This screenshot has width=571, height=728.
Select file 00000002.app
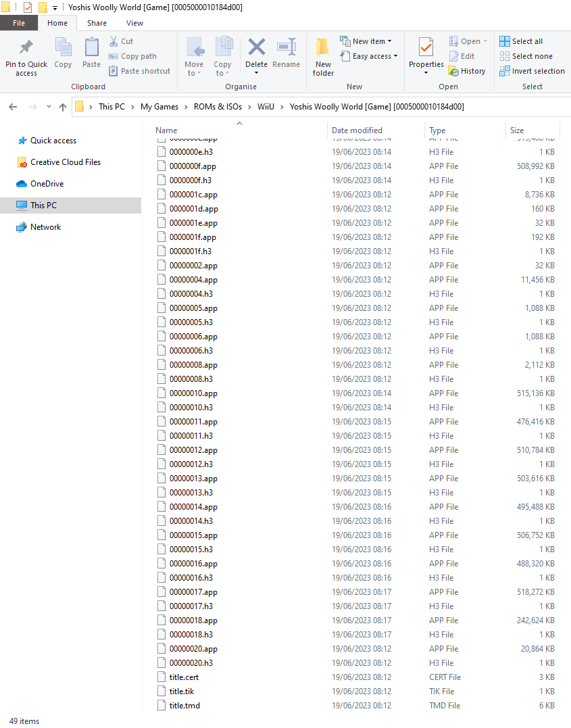193,266
